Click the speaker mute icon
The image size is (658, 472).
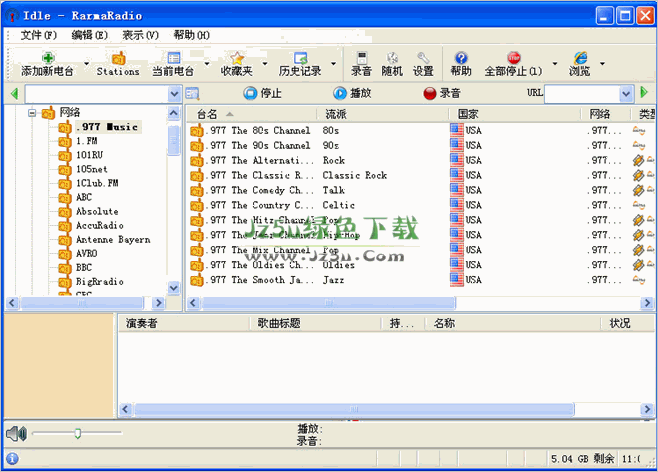[x=16, y=433]
